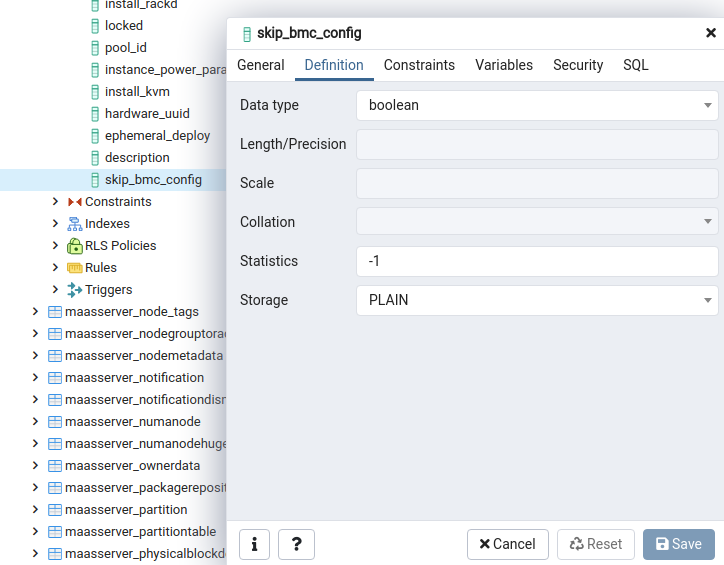Open the info button in dialog footer
The image size is (724, 565).
pos(254,544)
